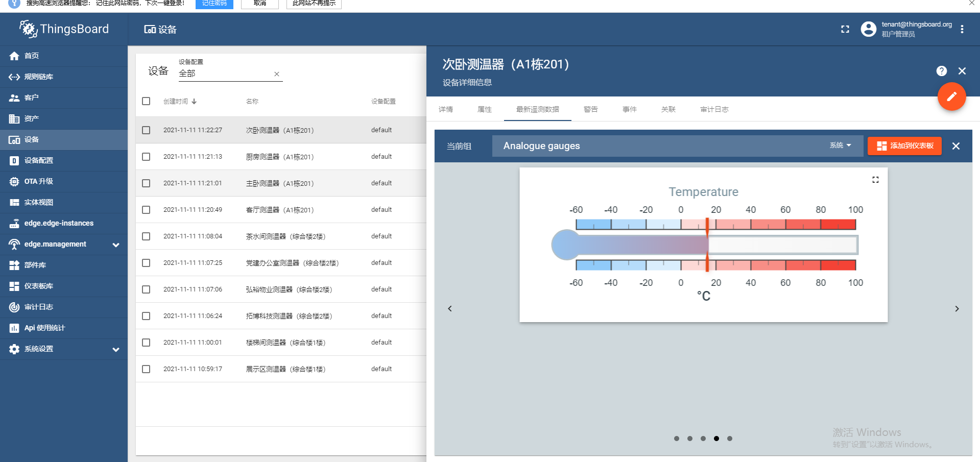This screenshot has width=980, height=462.
Task: Switch to the 属性 tab
Action: pyautogui.click(x=485, y=109)
